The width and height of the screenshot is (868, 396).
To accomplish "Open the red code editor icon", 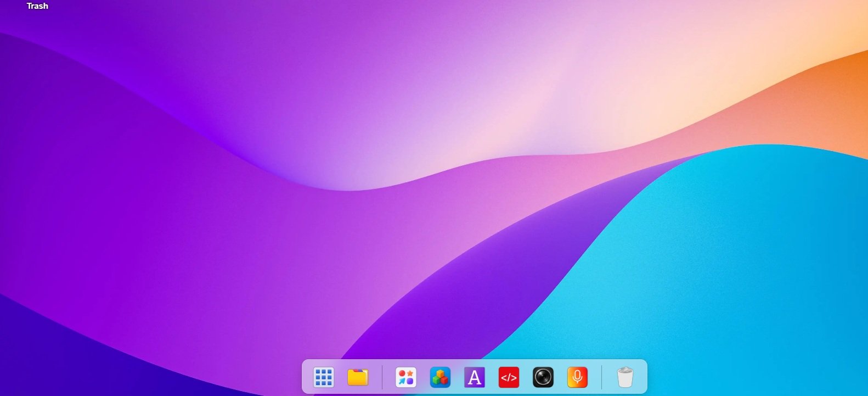I will coord(509,377).
